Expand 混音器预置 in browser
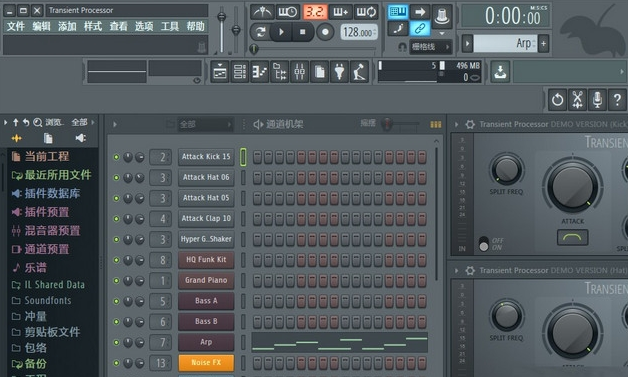The width and height of the screenshot is (628, 377). (x=46, y=230)
